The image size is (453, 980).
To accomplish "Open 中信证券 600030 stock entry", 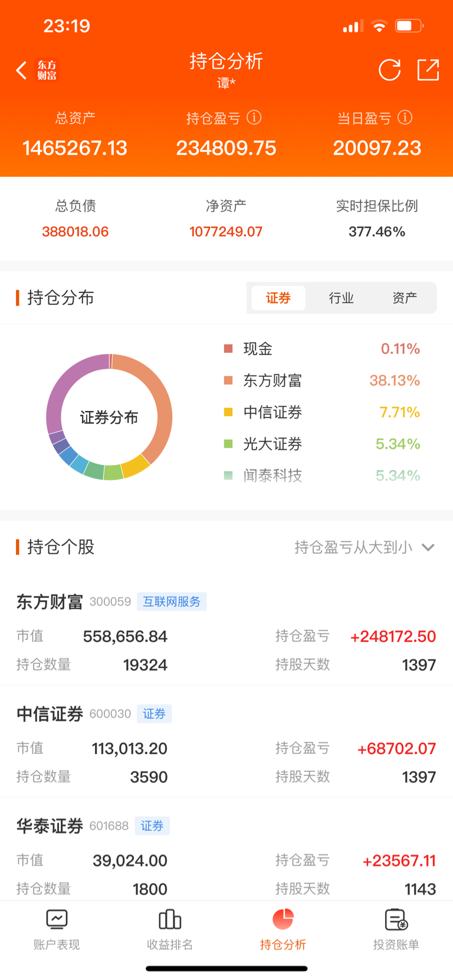I will (x=226, y=742).
